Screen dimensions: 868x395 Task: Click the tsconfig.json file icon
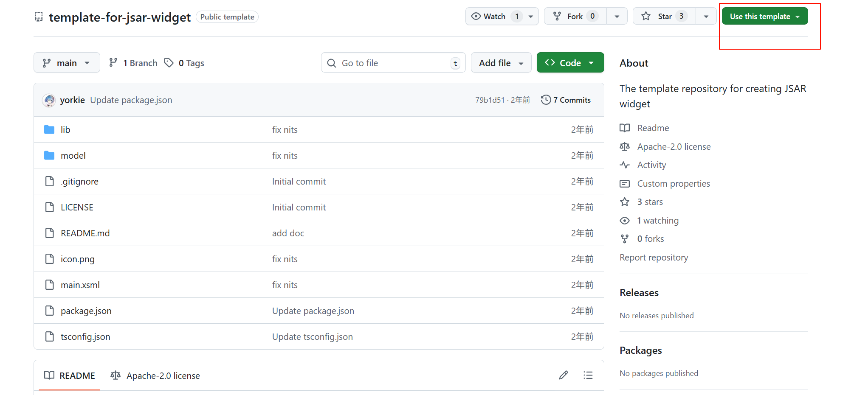50,336
